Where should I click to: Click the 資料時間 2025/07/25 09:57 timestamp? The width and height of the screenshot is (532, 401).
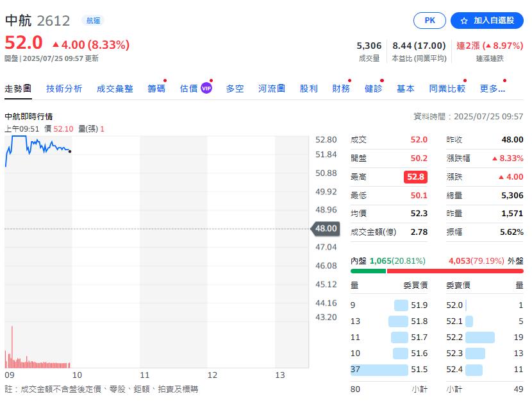coord(468,117)
